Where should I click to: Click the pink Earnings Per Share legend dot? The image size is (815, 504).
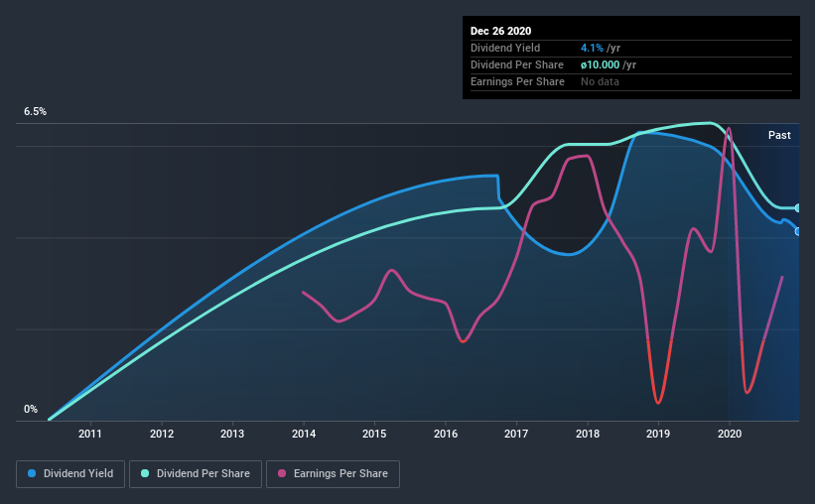pyautogui.click(x=282, y=473)
